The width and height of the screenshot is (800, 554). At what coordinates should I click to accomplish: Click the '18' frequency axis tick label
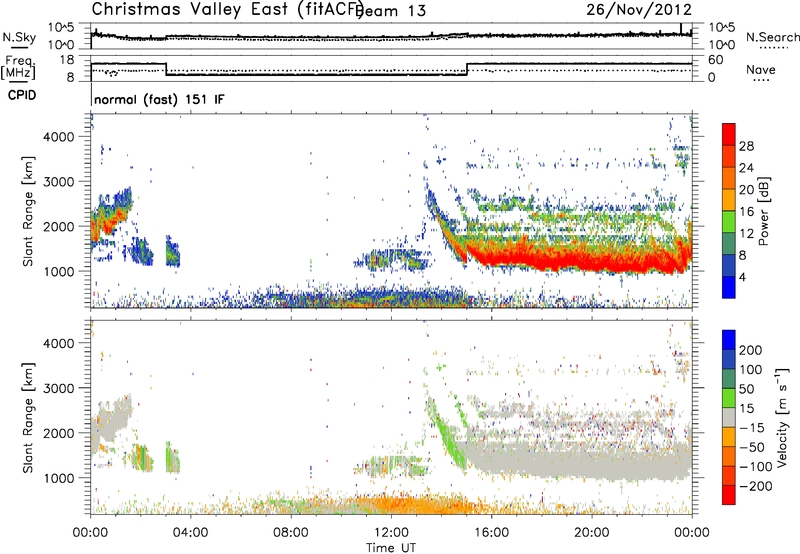(67, 60)
